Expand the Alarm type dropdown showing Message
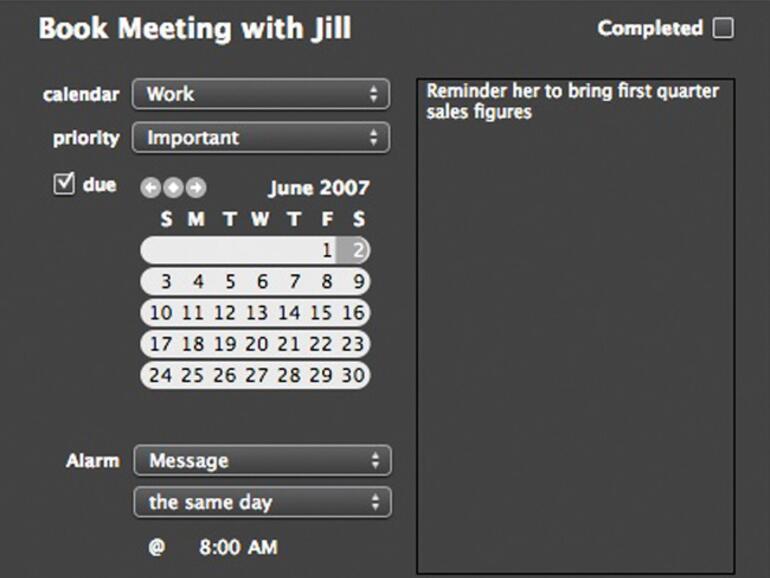The height and width of the screenshot is (578, 770). pyautogui.click(x=262, y=461)
